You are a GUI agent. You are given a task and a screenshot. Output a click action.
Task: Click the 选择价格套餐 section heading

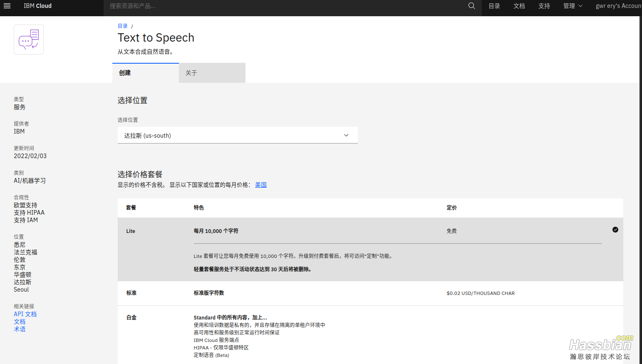click(140, 174)
